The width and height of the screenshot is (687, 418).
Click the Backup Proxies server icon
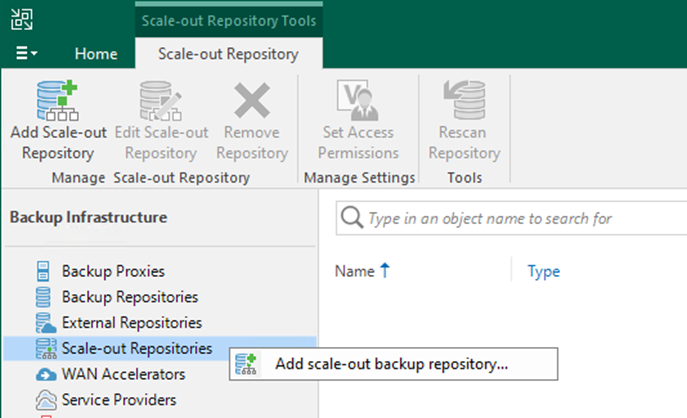point(43,271)
